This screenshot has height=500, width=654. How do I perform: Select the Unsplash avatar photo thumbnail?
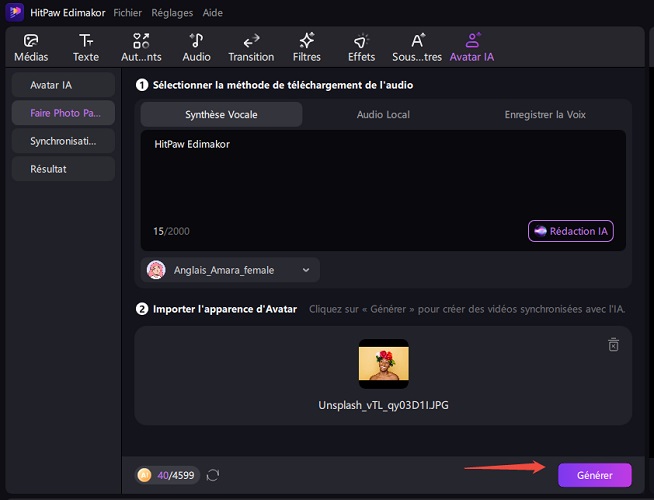384,364
